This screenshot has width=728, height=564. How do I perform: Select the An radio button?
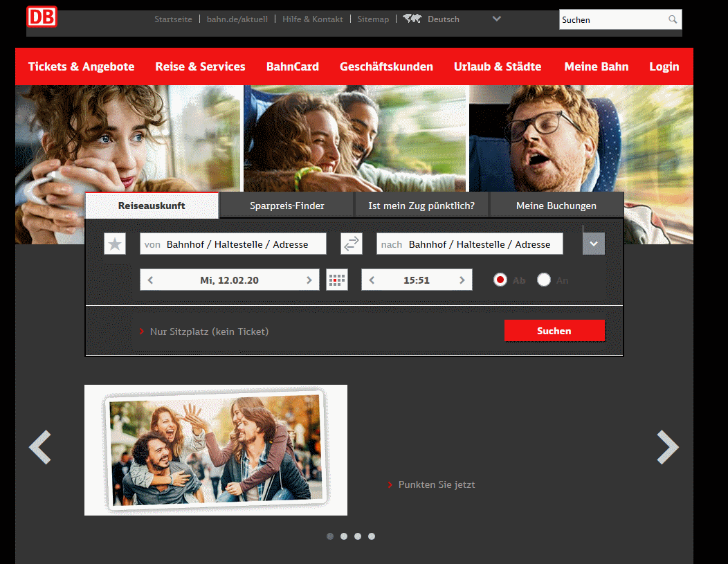544,280
